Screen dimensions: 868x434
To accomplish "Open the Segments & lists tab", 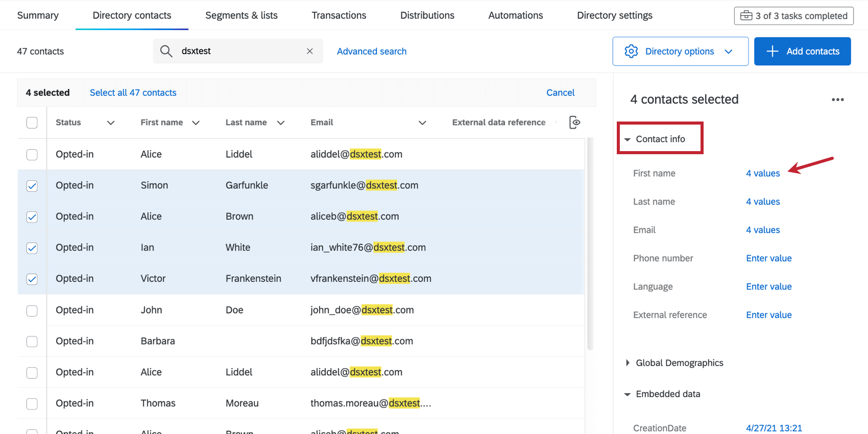I will click(x=242, y=15).
